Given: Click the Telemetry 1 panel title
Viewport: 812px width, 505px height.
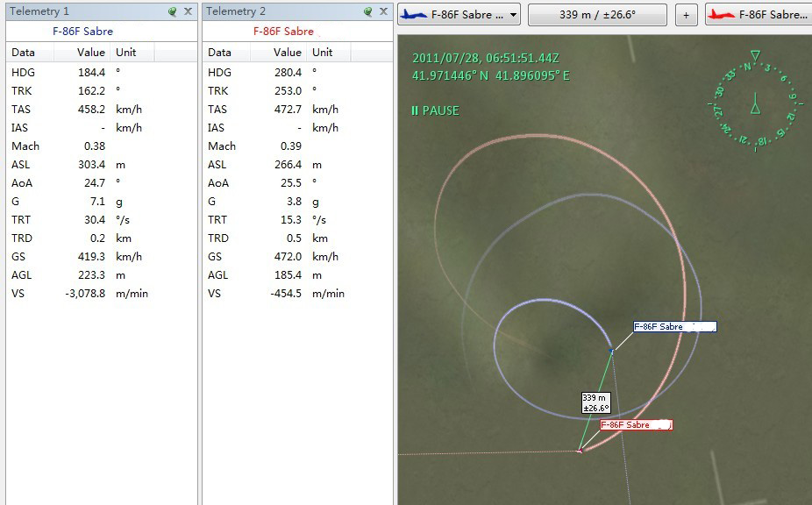Looking at the screenshot, I should [x=39, y=11].
